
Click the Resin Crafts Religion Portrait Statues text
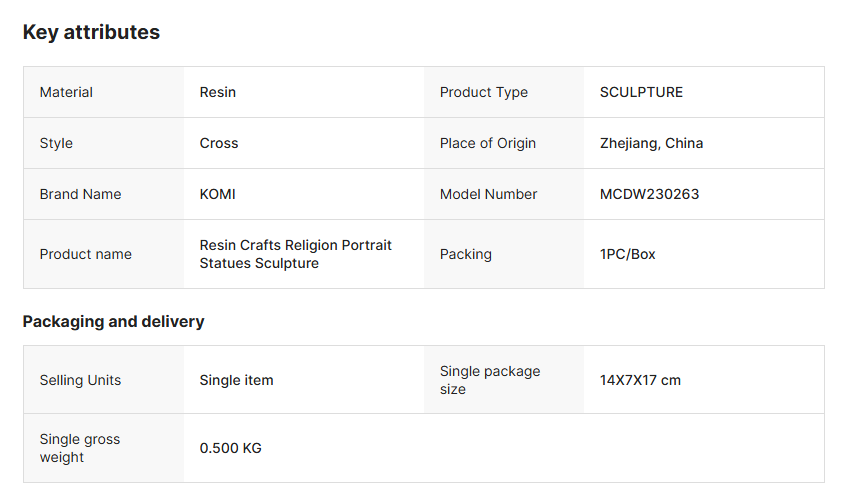295,254
